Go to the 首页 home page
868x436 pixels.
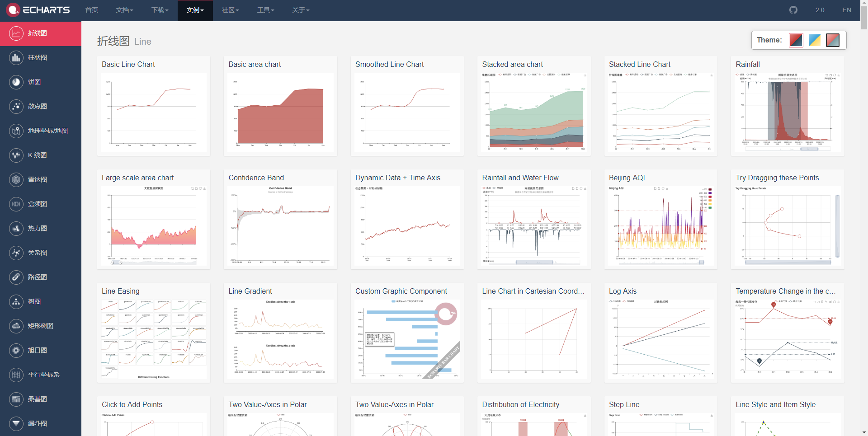(92, 10)
